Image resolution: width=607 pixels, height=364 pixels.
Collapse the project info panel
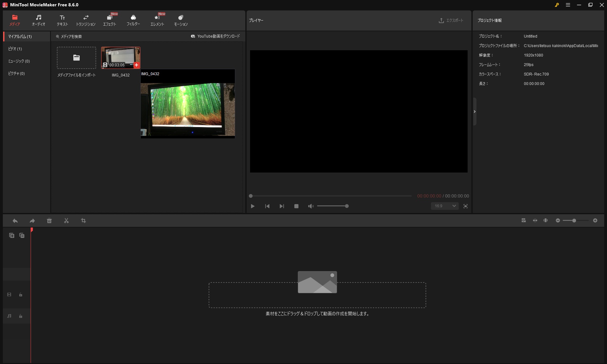point(475,112)
